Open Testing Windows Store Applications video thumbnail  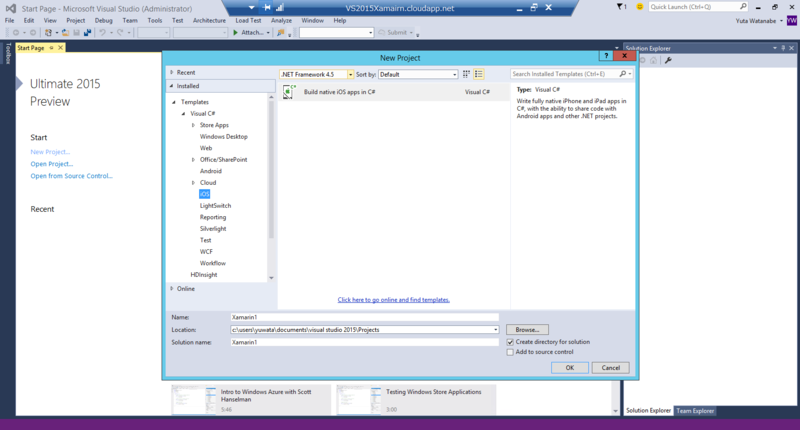point(359,399)
